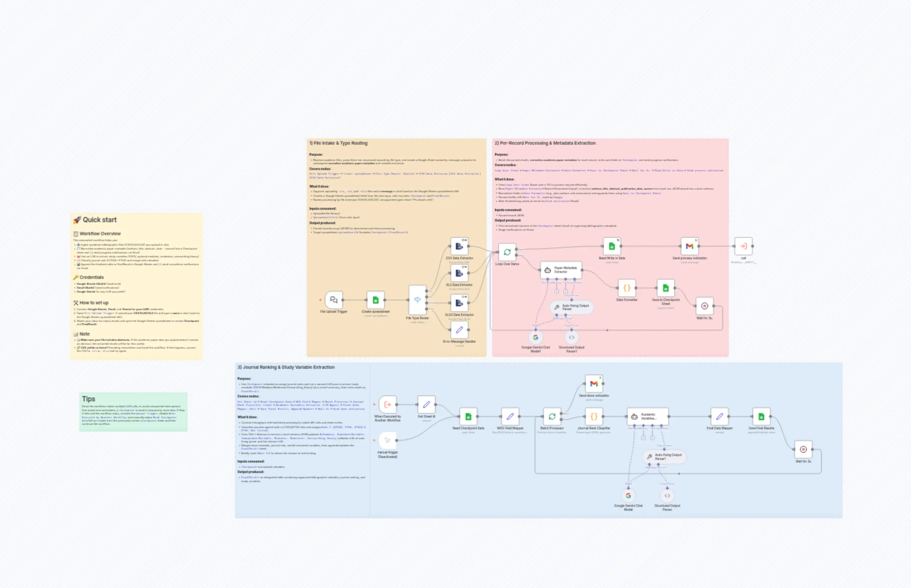911x588 pixels.
Task: Open the Save to Checkpoint Sheet node
Action: [666, 288]
